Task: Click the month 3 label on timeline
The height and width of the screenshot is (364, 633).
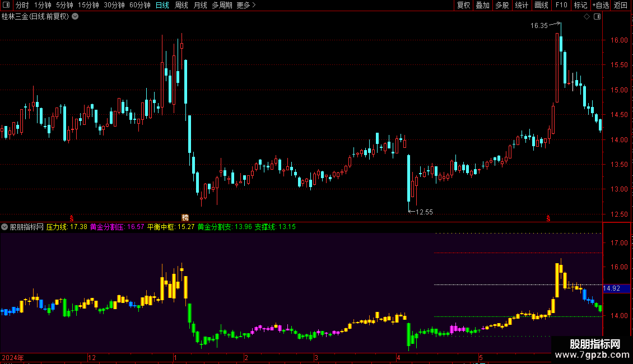Action: point(316,357)
